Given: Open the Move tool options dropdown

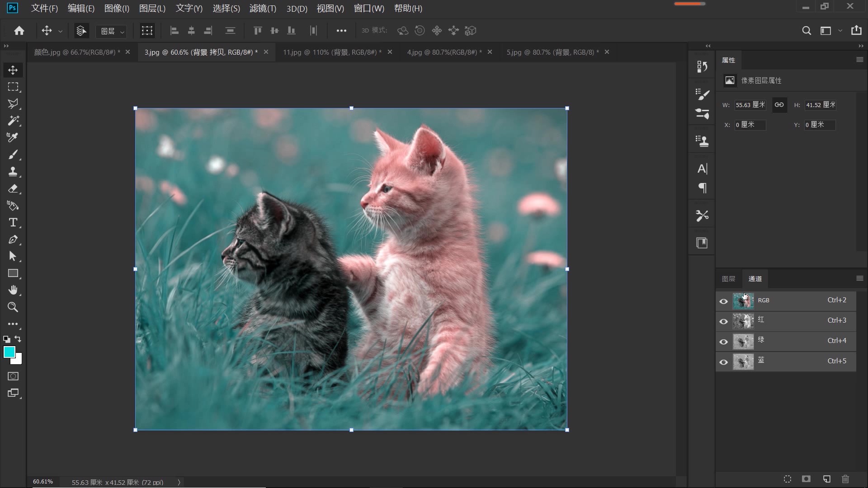Looking at the screenshot, I should click(60, 31).
